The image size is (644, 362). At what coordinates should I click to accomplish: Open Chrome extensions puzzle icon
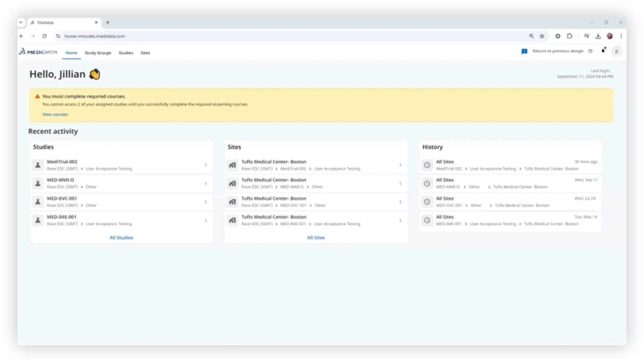[x=570, y=36]
